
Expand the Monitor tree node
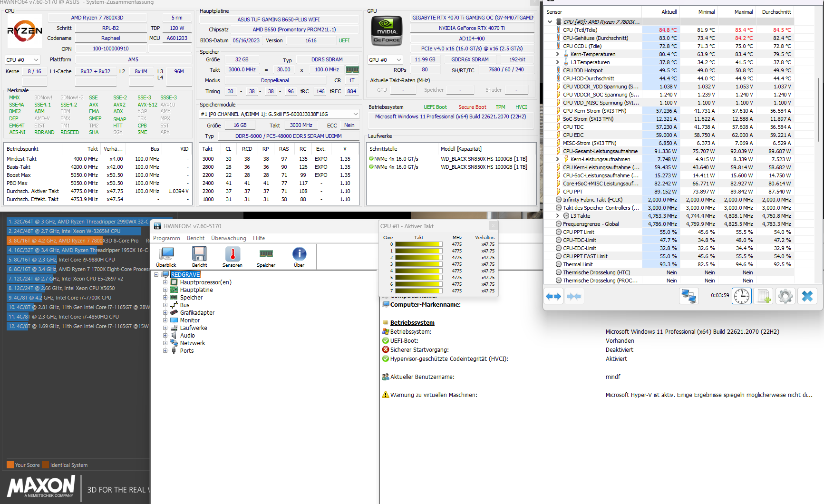click(x=165, y=320)
